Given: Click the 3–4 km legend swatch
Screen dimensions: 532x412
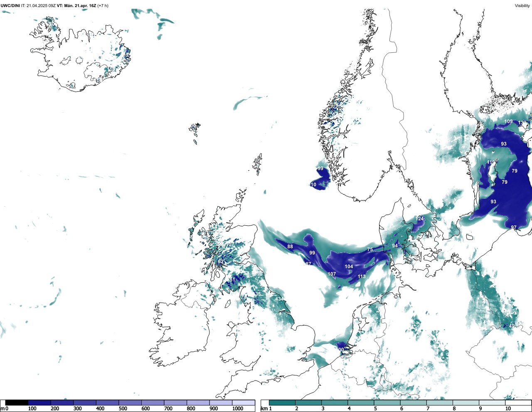Looking at the screenshot, I should (335, 402).
